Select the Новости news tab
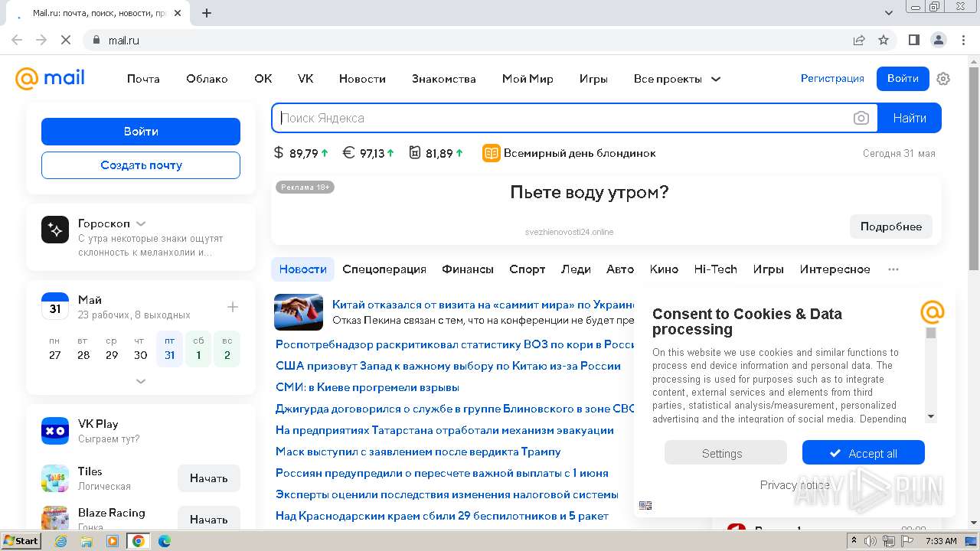980x551 pixels. [x=302, y=269]
